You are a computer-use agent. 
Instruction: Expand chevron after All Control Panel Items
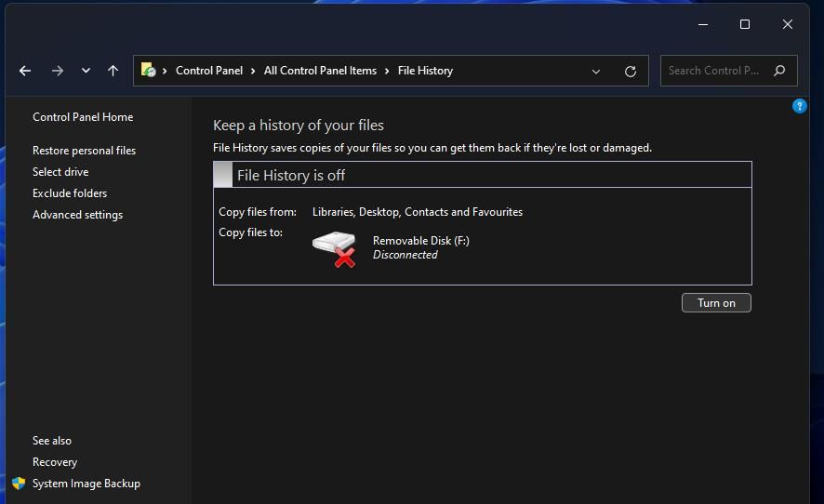(x=387, y=71)
